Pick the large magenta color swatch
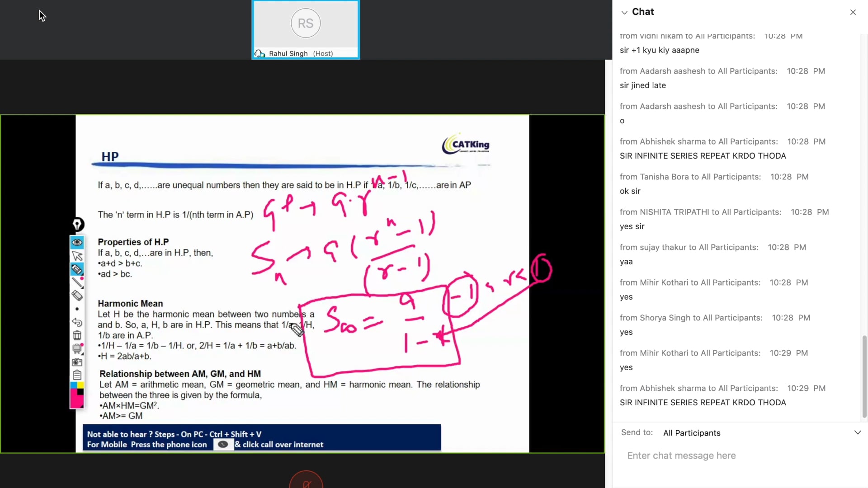Viewport: 868px width, 488px height. coord(77,402)
